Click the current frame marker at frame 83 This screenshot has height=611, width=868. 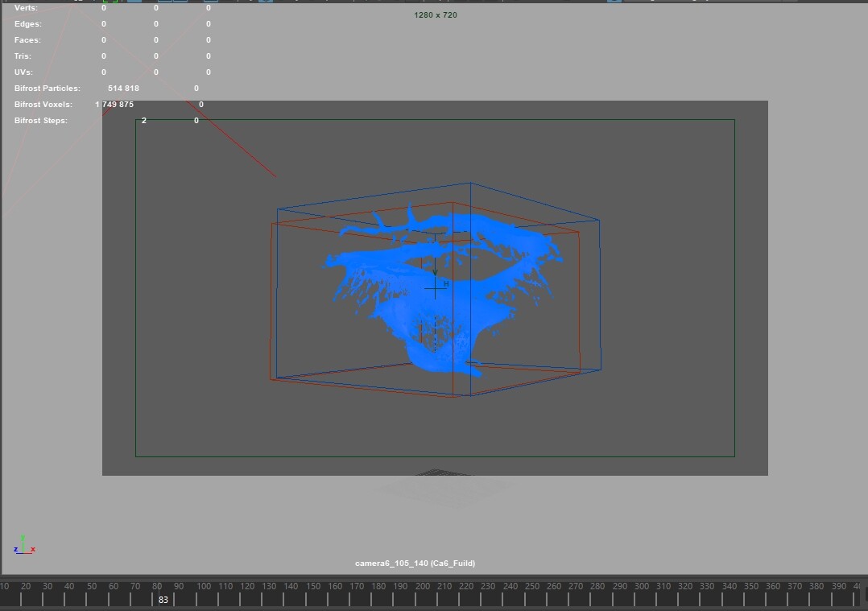[163, 599]
